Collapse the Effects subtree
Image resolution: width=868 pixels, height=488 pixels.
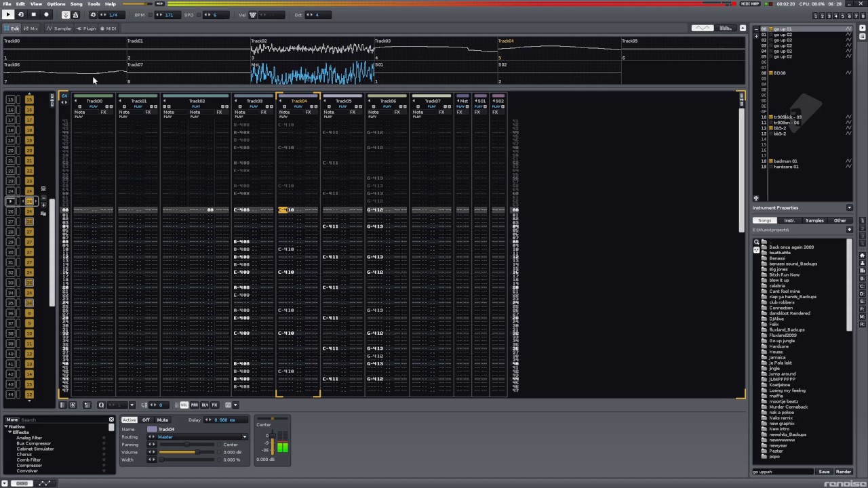tap(9, 432)
